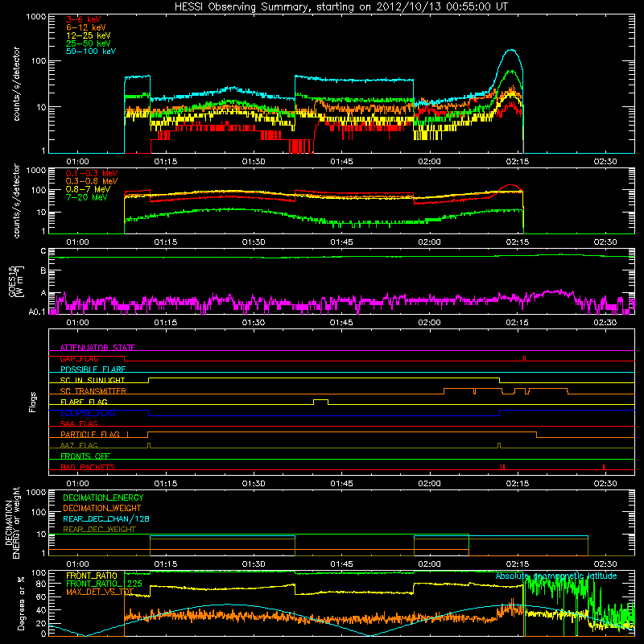This screenshot has height=644, width=644.
Task: Click the 'FLARE_FLAG' label
Action: point(84,402)
